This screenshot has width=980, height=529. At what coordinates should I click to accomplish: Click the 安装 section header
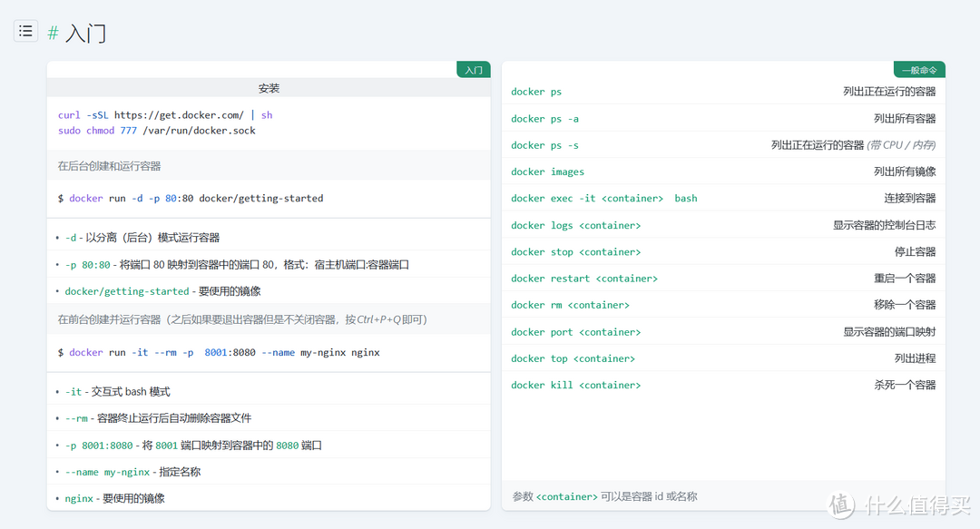(x=269, y=88)
